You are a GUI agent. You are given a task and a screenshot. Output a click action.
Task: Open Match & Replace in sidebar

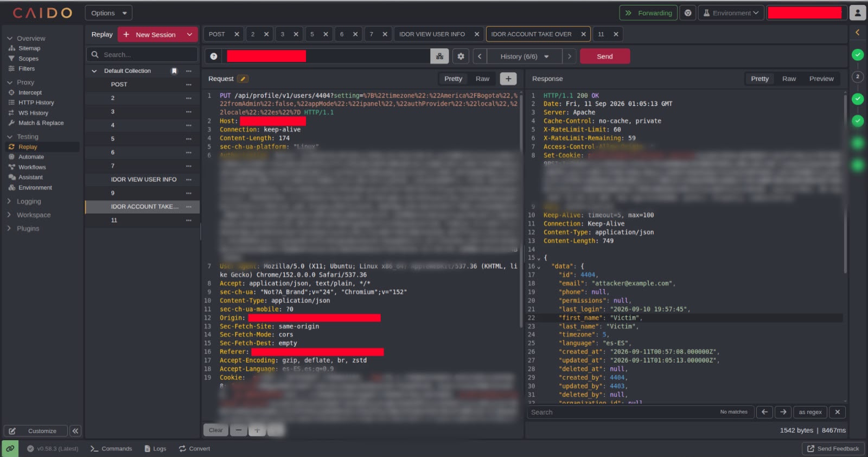pyautogui.click(x=41, y=123)
